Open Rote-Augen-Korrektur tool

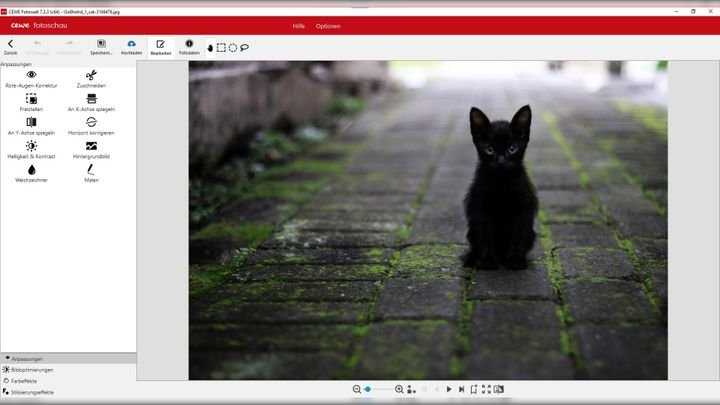31,79
